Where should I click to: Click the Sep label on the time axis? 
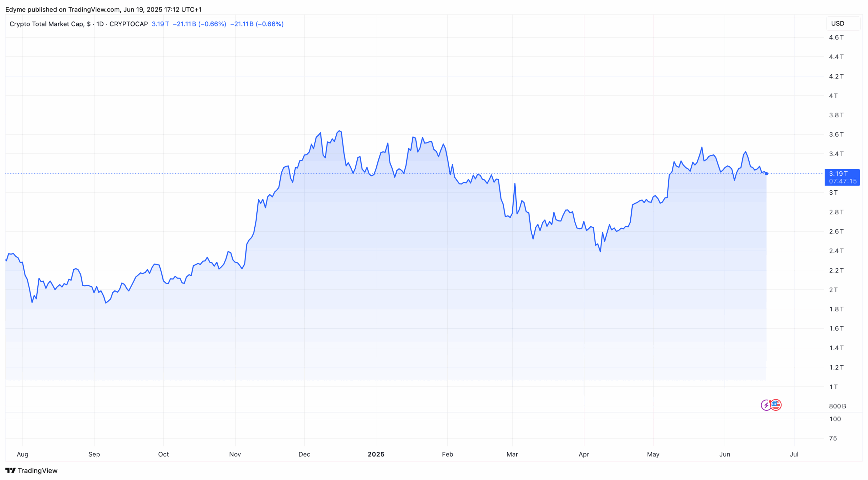pos(94,454)
